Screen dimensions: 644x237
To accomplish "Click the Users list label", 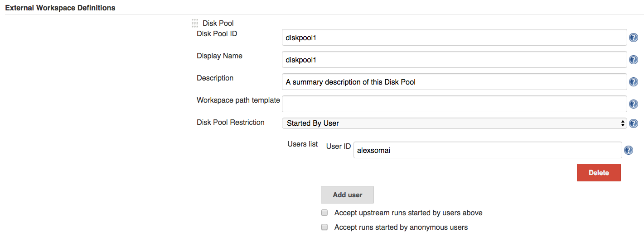I will pos(303,144).
